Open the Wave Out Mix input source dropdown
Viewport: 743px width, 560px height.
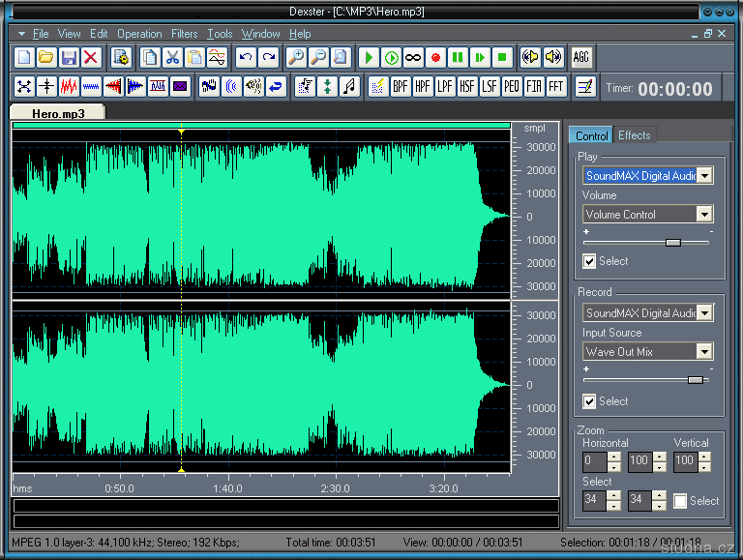tap(704, 352)
